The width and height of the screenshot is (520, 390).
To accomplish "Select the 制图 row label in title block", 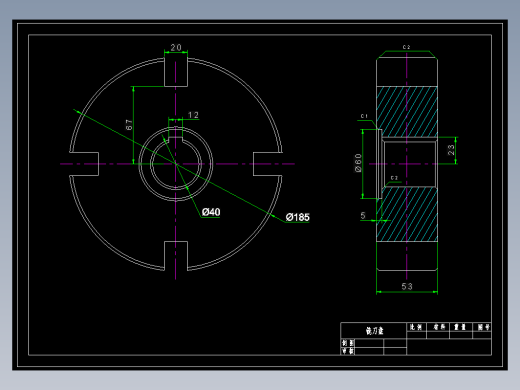I will pyautogui.click(x=348, y=343).
